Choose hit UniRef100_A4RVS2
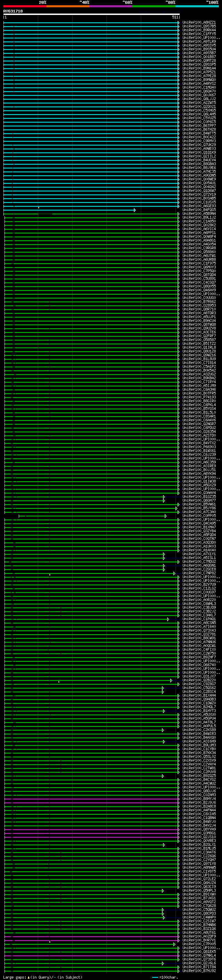Screen dimensions: 222x980 point(199,84)
